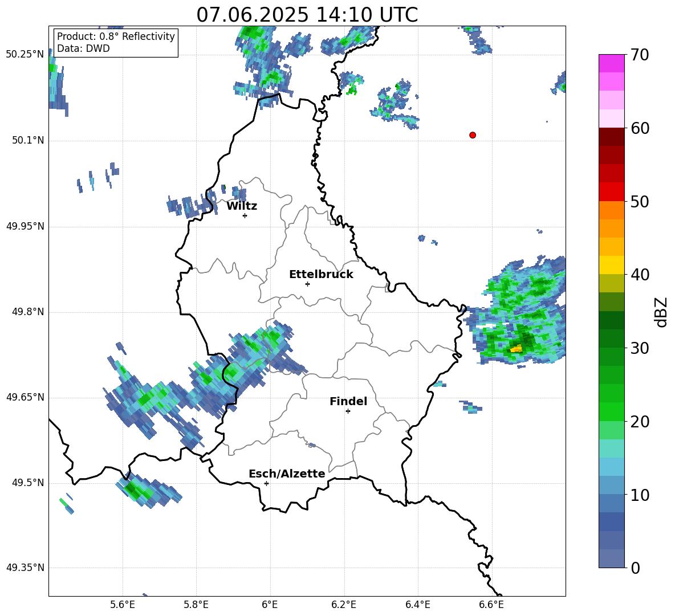Click the Wiltz city label
675x616 pixels.
click(x=242, y=206)
